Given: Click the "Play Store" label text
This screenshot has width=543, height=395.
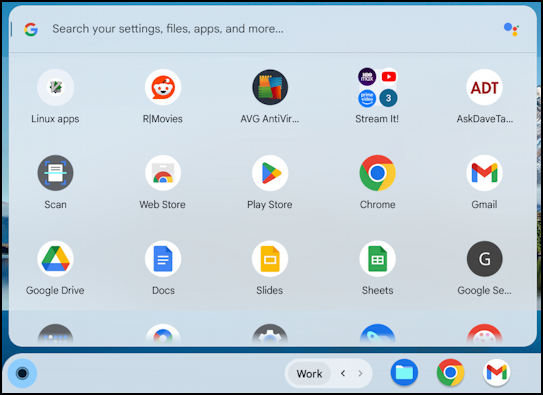Looking at the screenshot, I should 270,205.
